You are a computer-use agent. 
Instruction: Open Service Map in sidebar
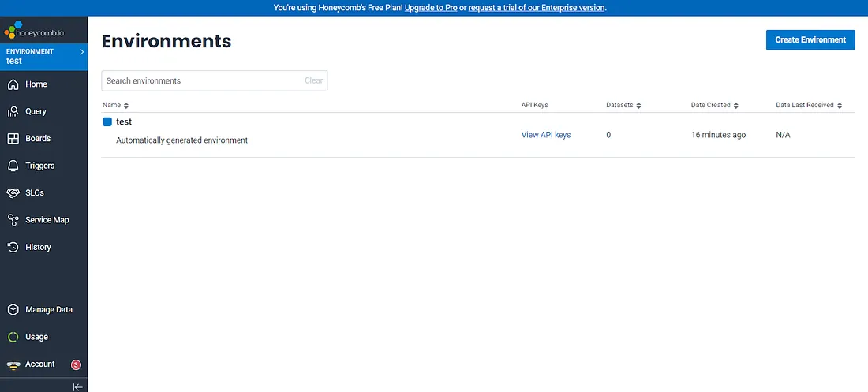[x=47, y=220]
